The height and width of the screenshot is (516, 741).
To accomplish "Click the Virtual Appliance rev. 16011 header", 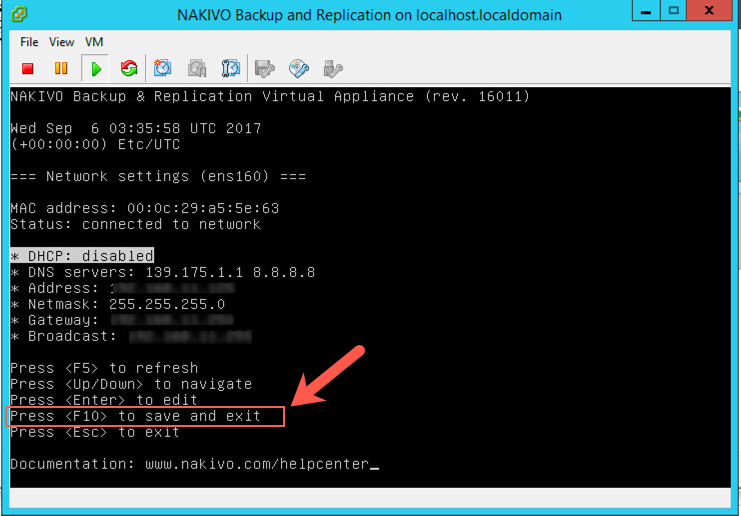I will (x=270, y=96).
